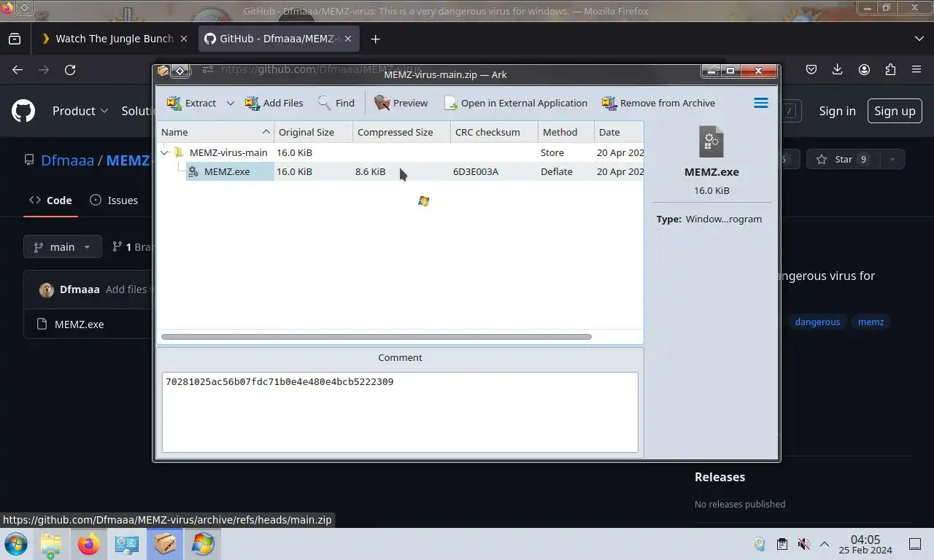The width and height of the screenshot is (934, 560).
Task: Click the GitHub logo
Action: click(x=23, y=111)
